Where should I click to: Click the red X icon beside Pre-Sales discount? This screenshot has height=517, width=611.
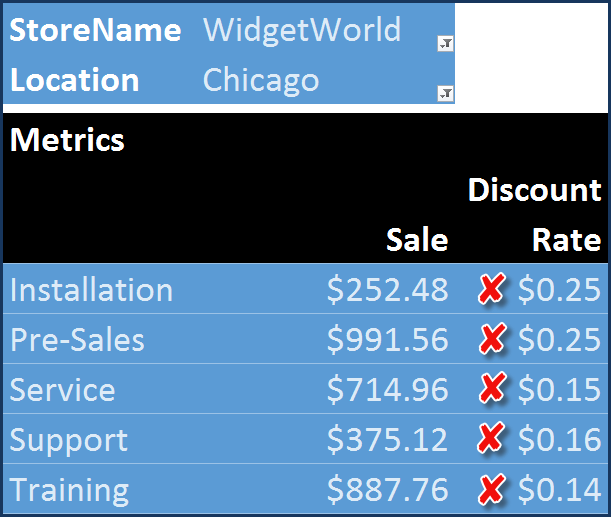491,340
